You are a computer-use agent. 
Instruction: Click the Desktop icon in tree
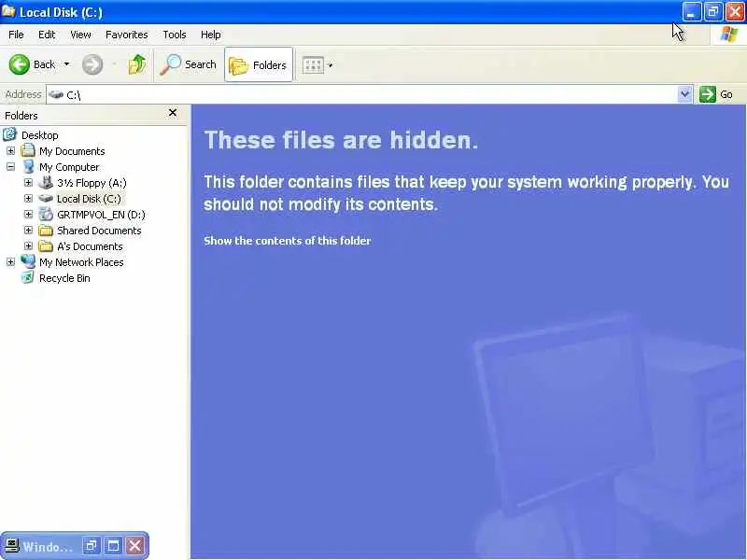pyautogui.click(x=10, y=134)
